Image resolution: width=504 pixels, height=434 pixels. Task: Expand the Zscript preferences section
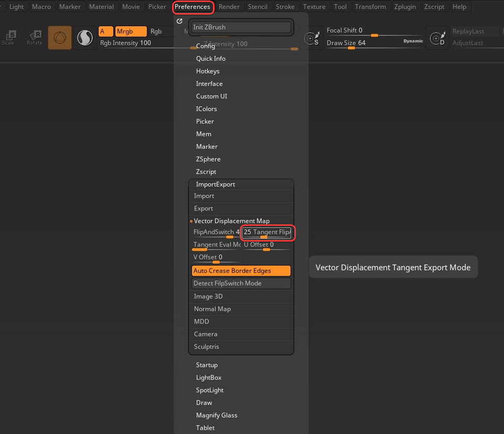pos(206,171)
